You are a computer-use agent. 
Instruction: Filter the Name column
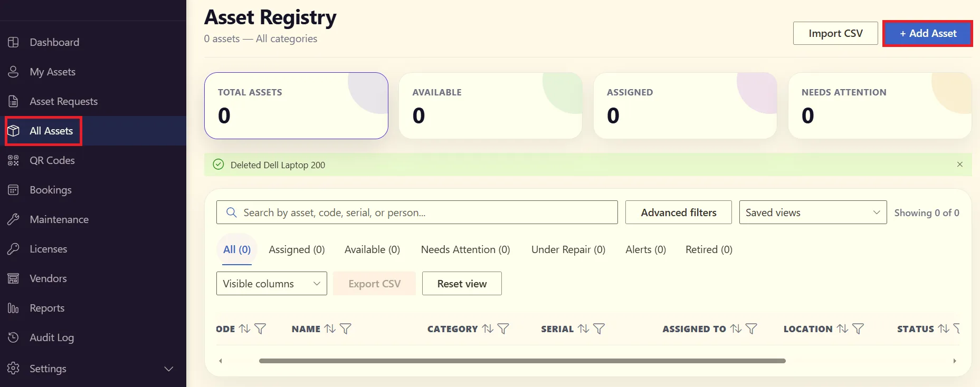click(x=346, y=329)
